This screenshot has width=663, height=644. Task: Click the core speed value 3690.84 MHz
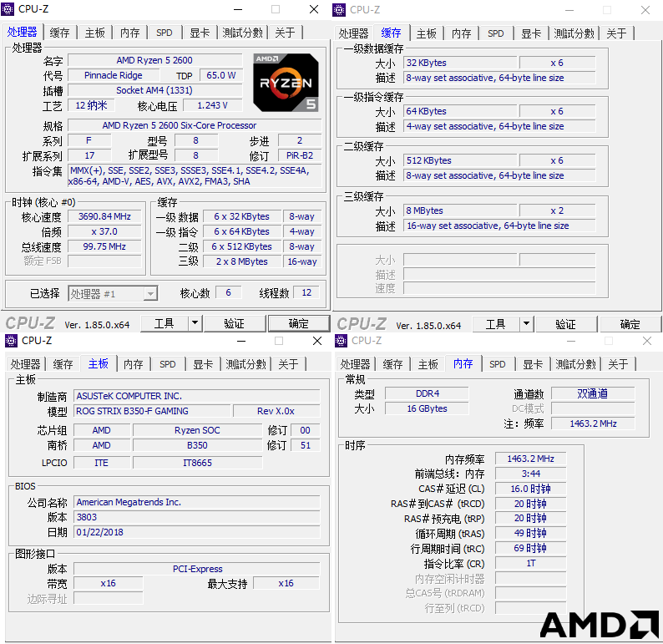tap(104, 216)
